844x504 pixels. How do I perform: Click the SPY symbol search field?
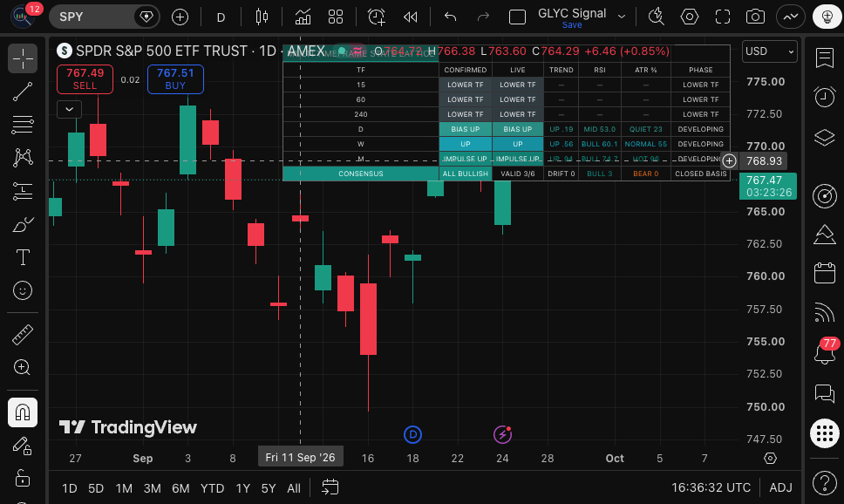tap(92, 17)
